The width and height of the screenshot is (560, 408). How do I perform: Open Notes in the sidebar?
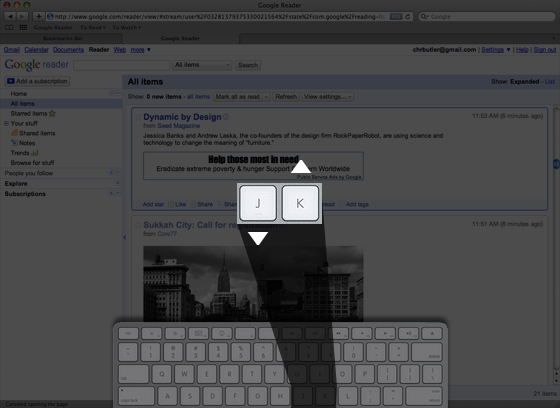tap(23, 143)
